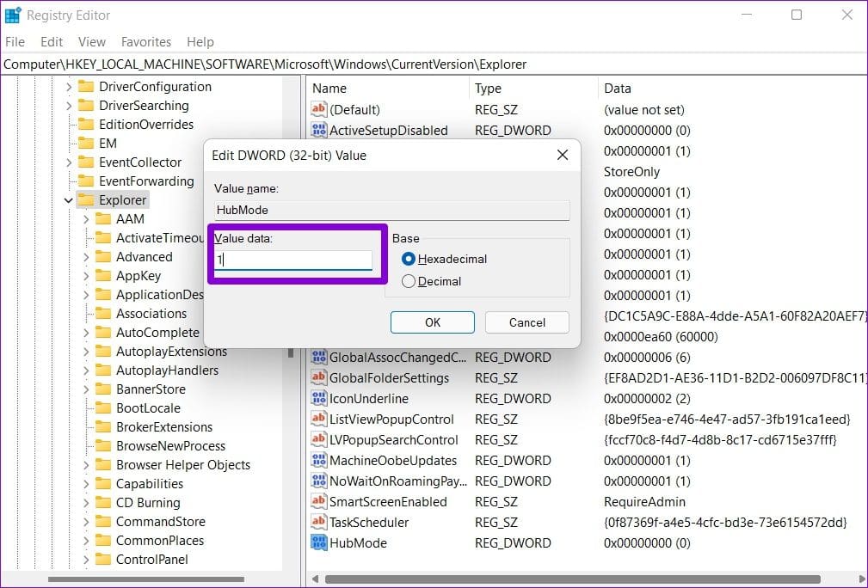Cancel the Edit DWORD dialog
Viewport: 868px width, 588px height.
(526, 322)
